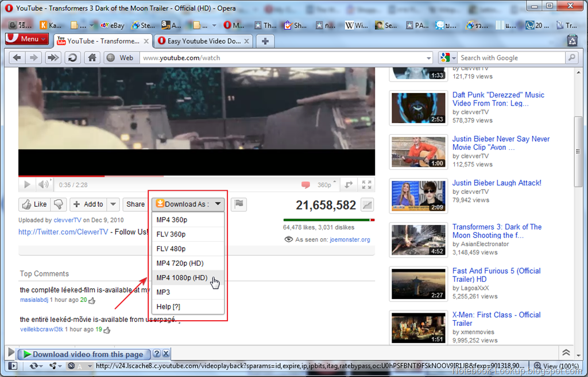Toggle the red annotations speech bubble

click(x=305, y=185)
